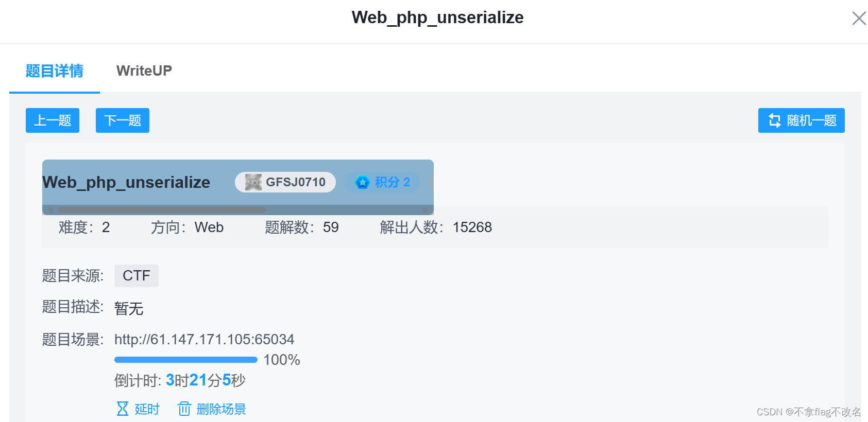This screenshot has height=422, width=868.
Task: Click the CTF source tag
Action: [x=136, y=275]
